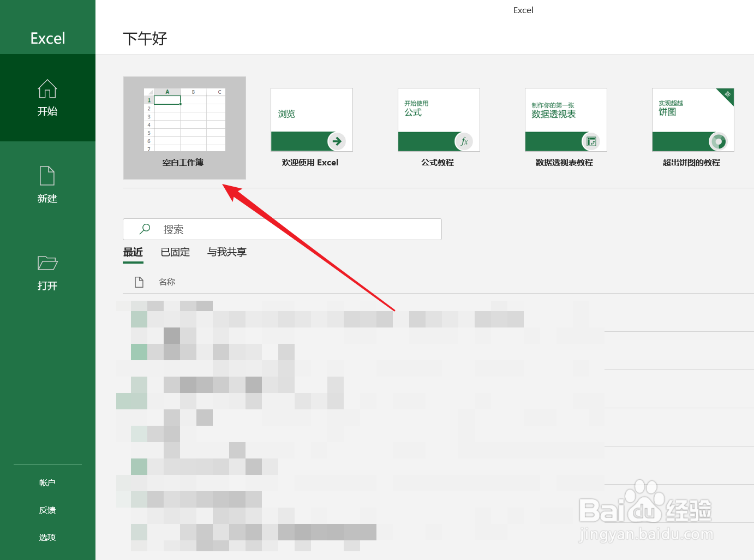Switch to the Recent (最近) tab
This screenshot has height=560, width=754.
pos(133,252)
